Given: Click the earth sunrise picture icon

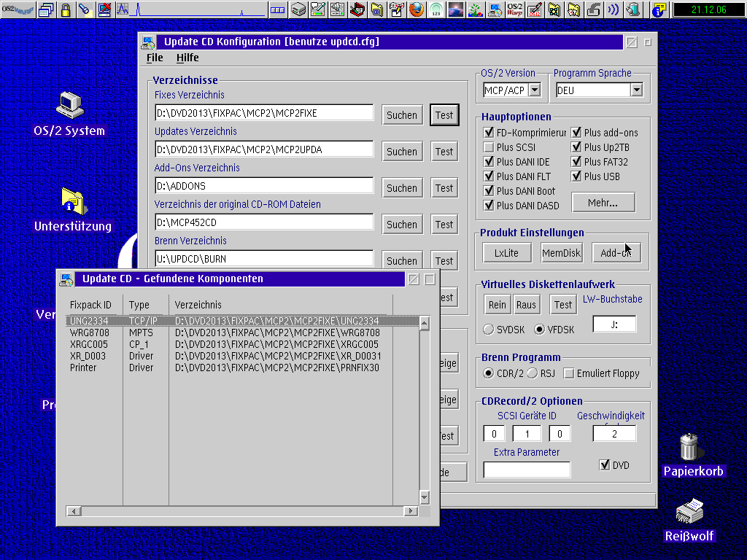Looking at the screenshot, I should (455, 9).
